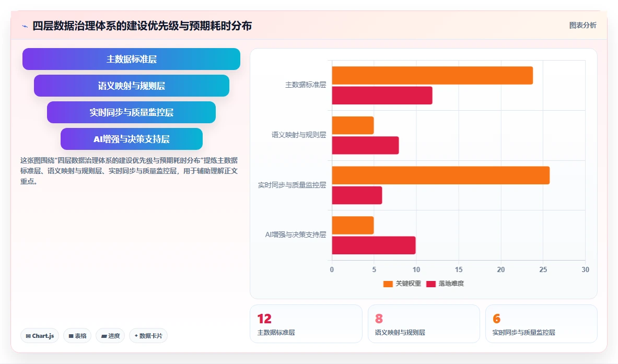This screenshot has width=618, height=364.
Task: Click the x-axis tick value 30
Action: (x=585, y=269)
